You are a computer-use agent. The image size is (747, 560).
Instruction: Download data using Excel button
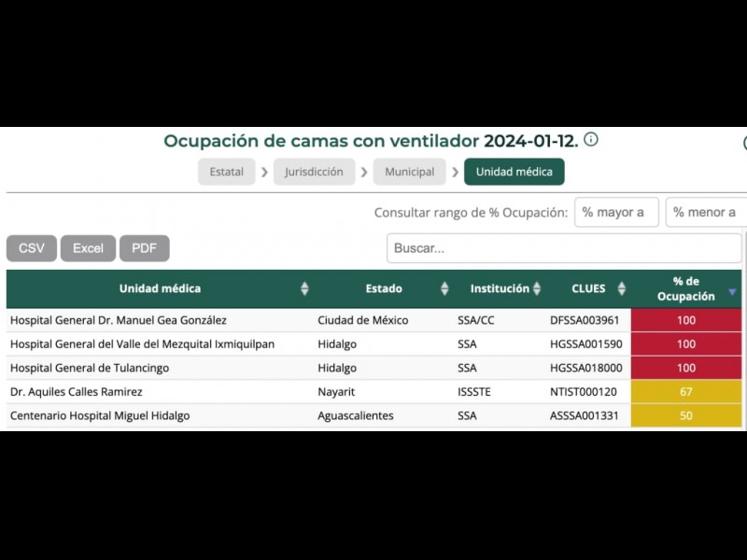pos(88,248)
